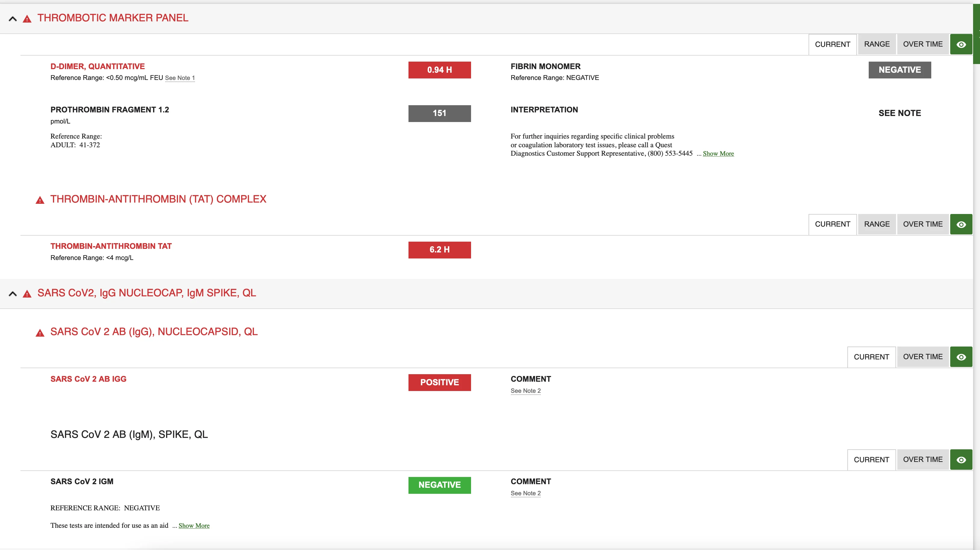The height and width of the screenshot is (550, 980).
Task: Click Thrombin-Antithrombin (TAT) Complex warning triangle
Action: coord(40,200)
